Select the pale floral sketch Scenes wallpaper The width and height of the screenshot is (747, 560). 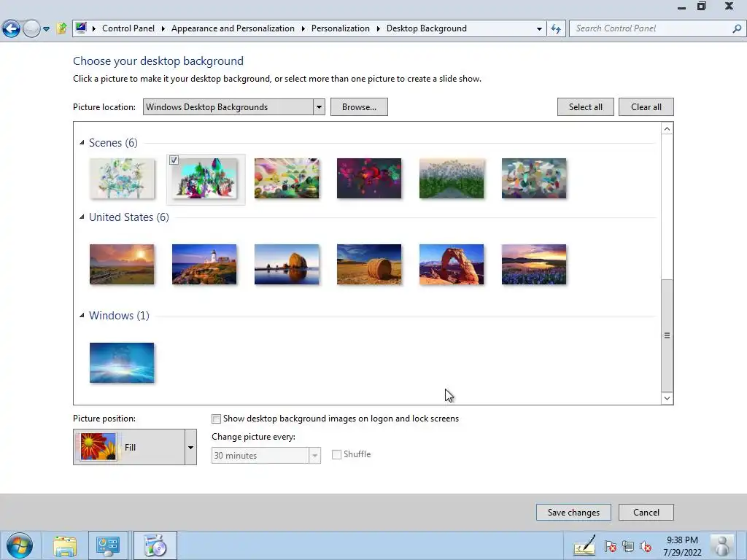(122, 179)
